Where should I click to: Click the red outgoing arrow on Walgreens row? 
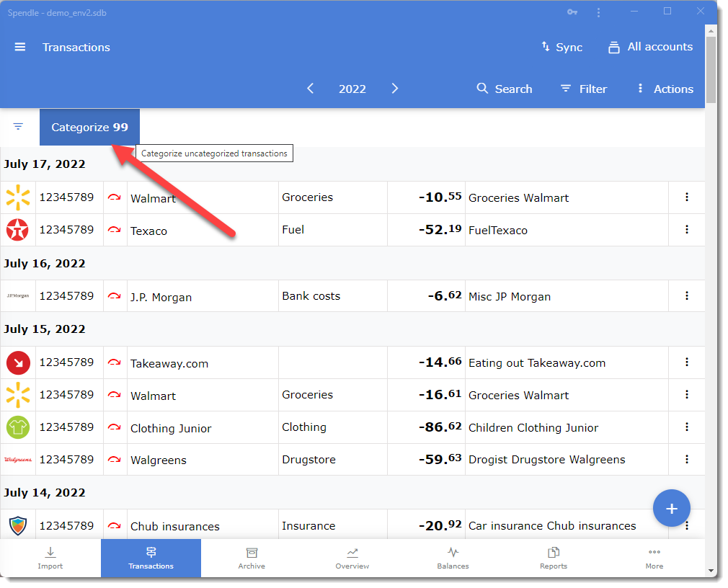(x=115, y=460)
